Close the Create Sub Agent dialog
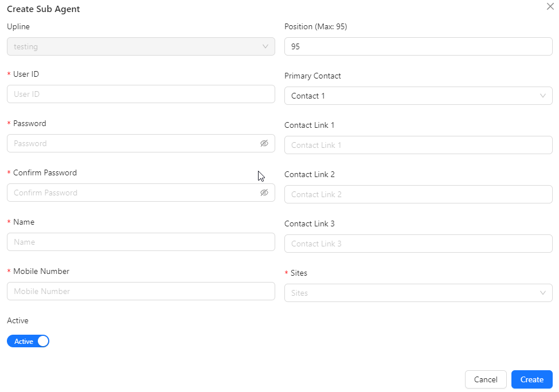The width and height of the screenshot is (559, 392). pos(550,6)
